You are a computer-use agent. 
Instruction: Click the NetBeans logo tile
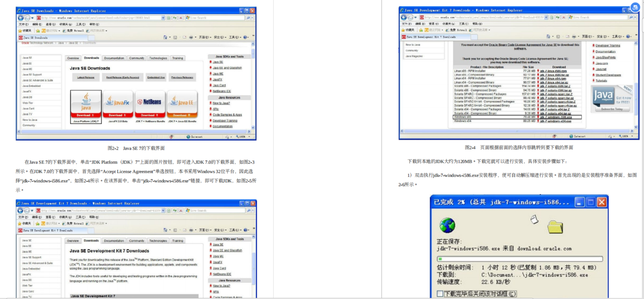pyautogui.click(x=150, y=104)
